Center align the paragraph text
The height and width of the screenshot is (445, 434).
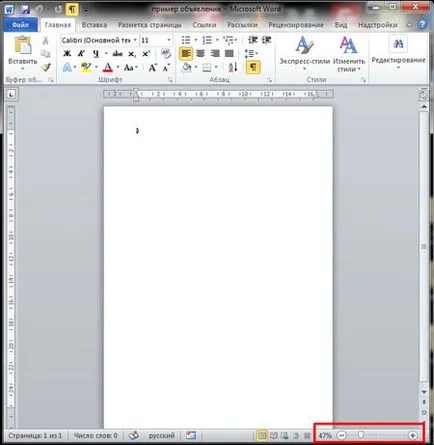(200, 54)
